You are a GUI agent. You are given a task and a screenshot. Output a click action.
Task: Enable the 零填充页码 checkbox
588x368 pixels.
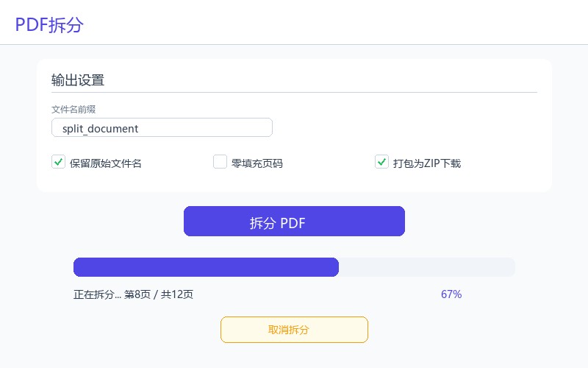(220, 162)
